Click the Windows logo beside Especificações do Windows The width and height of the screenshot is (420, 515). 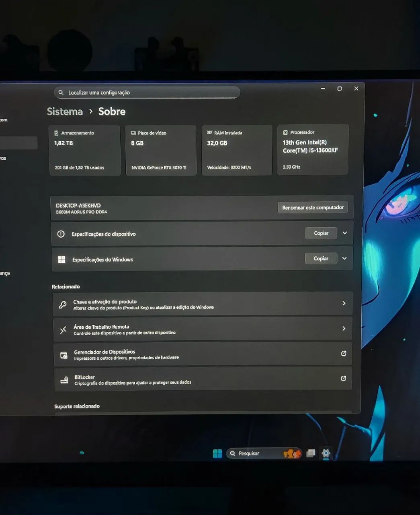61,260
